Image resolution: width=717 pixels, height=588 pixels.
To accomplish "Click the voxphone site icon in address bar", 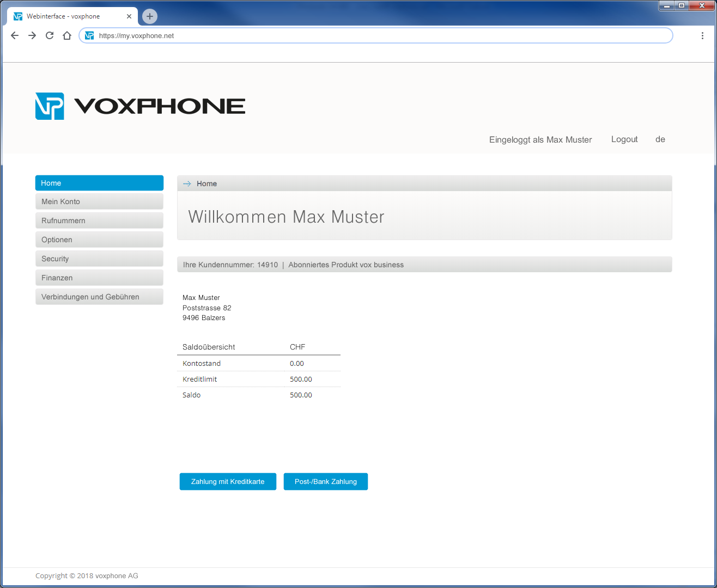I will point(89,35).
